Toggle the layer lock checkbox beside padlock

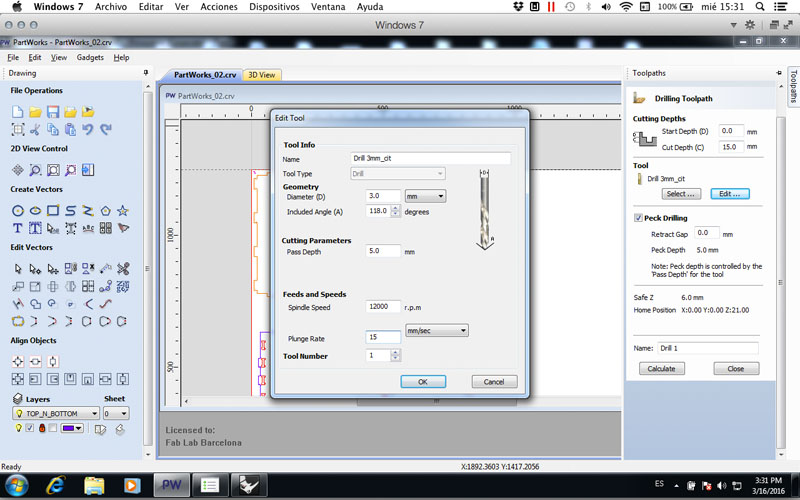point(53,428)
